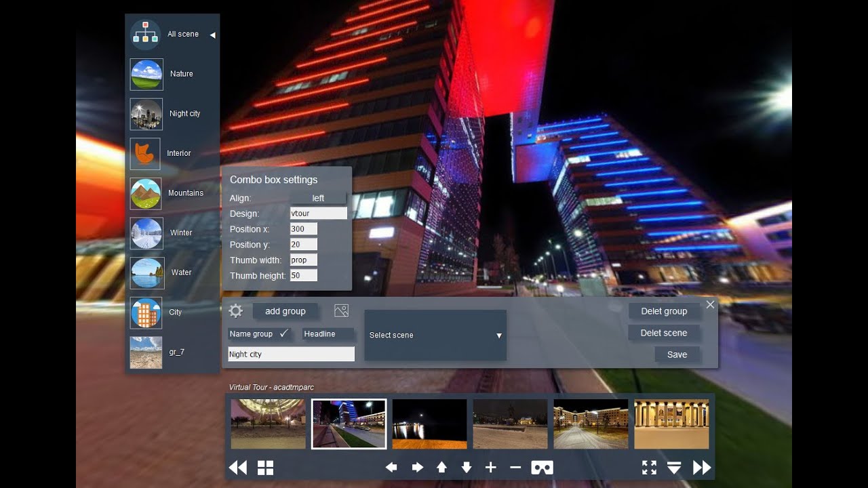Edit the Thumb width field
Screen dimensions: 868x488
click(303, 260)
